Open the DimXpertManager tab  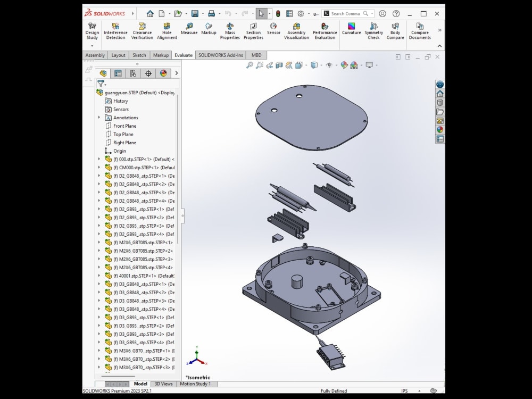tap(148, 73)
